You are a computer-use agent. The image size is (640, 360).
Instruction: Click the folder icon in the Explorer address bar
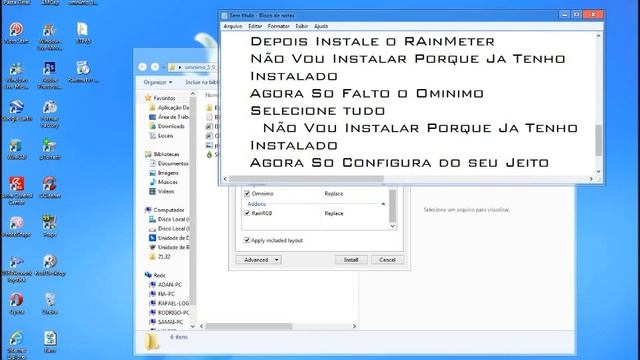172,67
